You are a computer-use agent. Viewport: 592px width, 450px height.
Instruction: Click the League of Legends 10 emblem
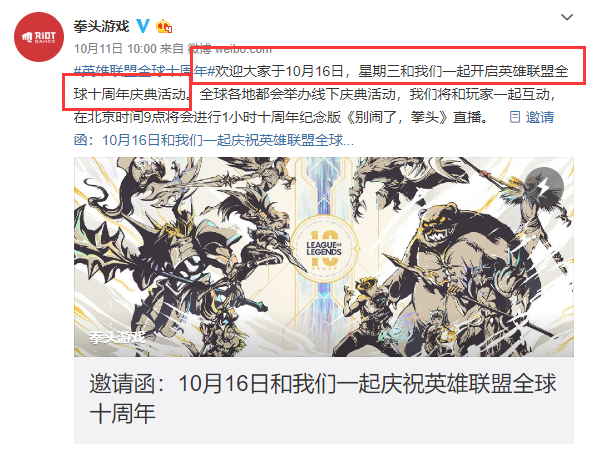tap(324, 249)
